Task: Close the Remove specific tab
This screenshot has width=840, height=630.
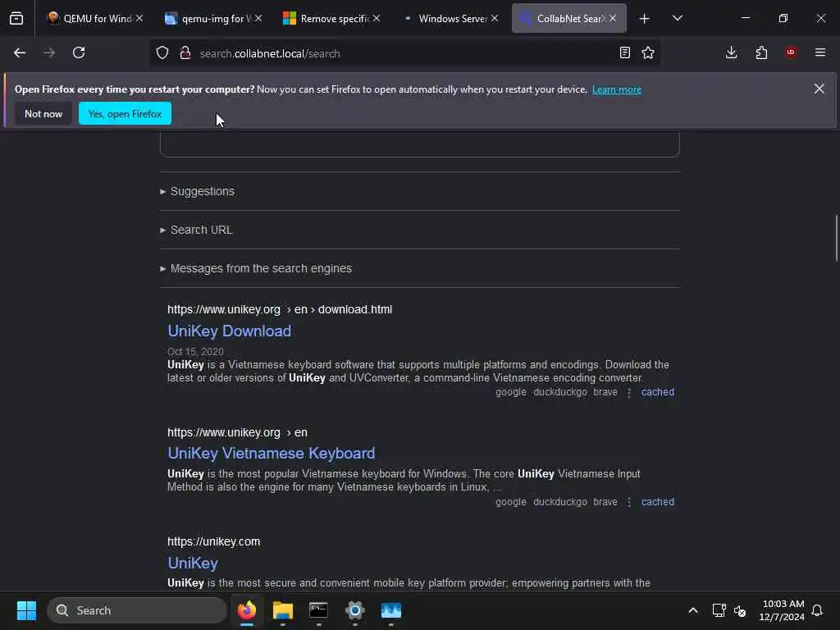Action: point(377,19)
